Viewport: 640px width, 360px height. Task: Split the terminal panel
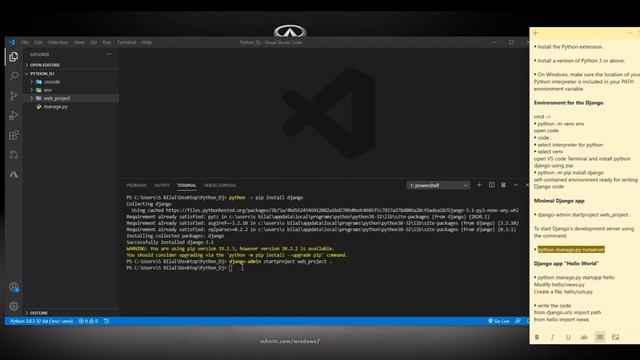click(491, 185)
